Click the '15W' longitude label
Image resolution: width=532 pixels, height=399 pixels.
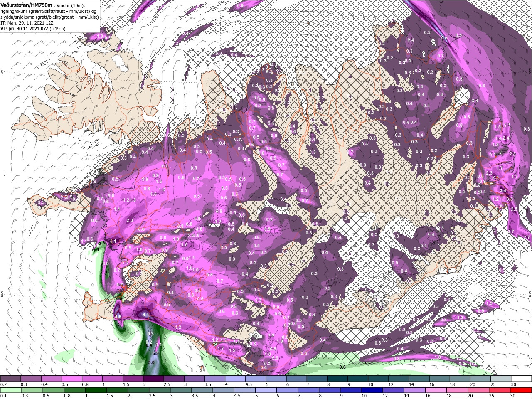click(x=440, y=2)
